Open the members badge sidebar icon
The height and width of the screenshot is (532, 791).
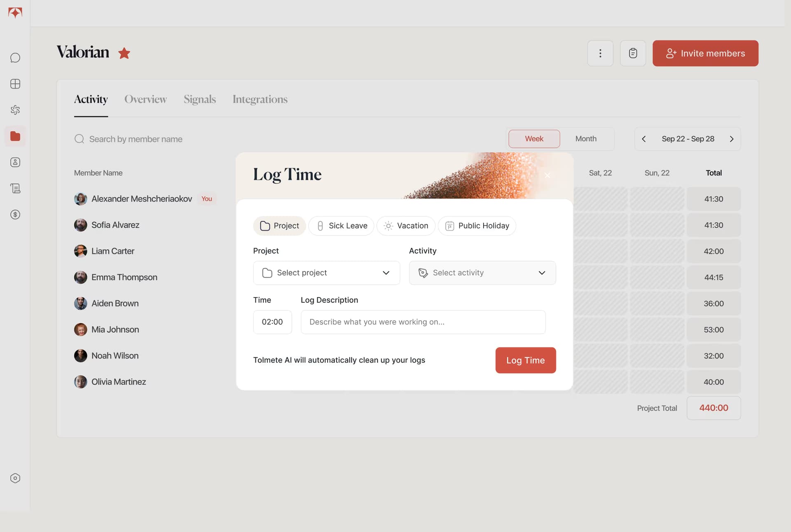(15, 162)
